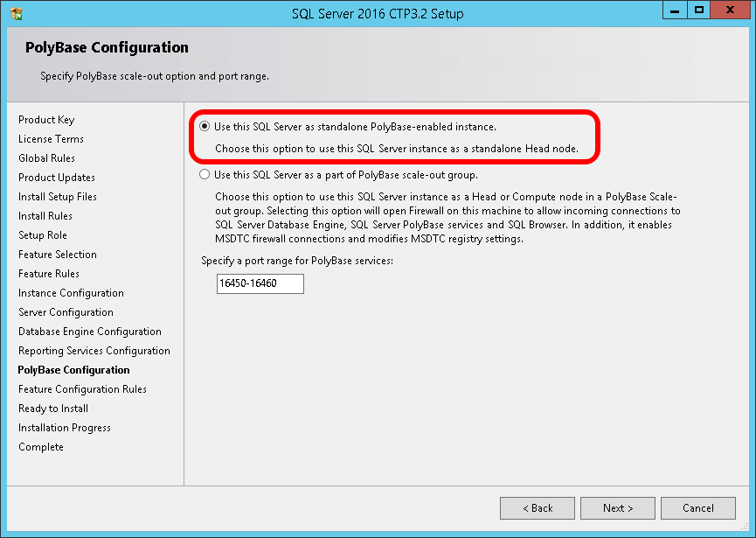The image size is (756, 538).
Task: Go to previous step with Back button
Action: [x=538, y=508]
